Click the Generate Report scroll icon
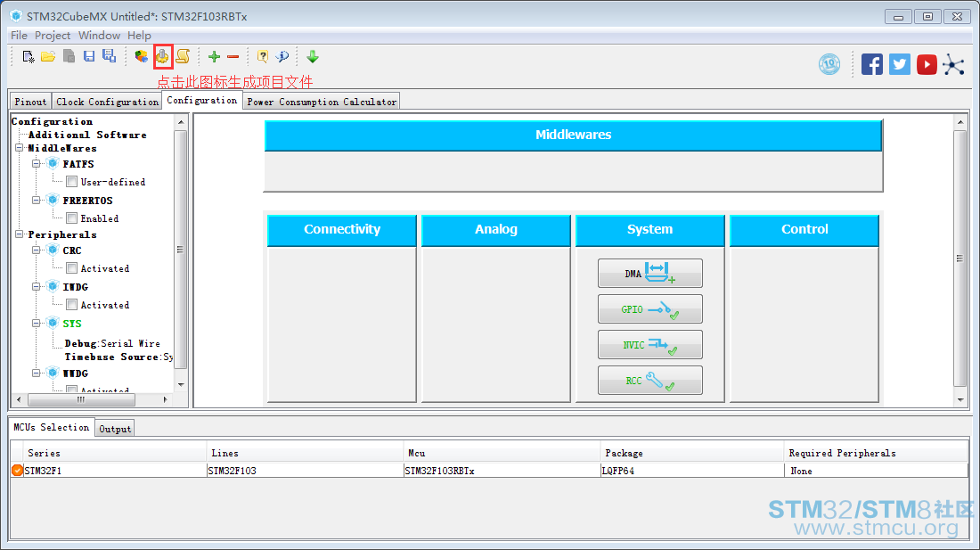Image resolution: width=980 pixels, height=550 pixels. coord(183,56)
